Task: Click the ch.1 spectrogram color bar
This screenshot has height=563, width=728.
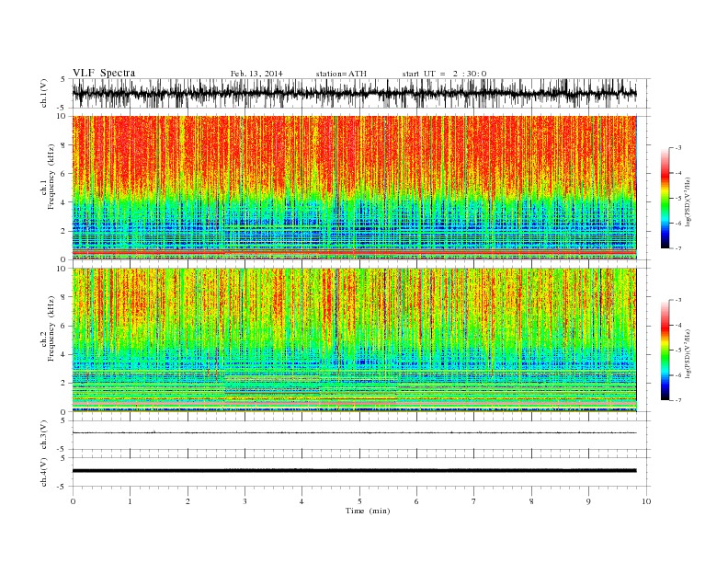Action: click(665, 198)
